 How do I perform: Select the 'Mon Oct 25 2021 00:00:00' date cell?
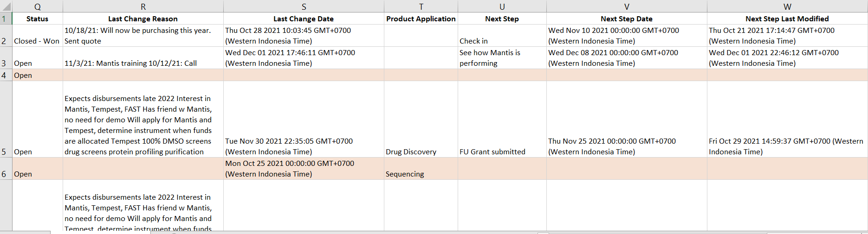click(304, 169)
